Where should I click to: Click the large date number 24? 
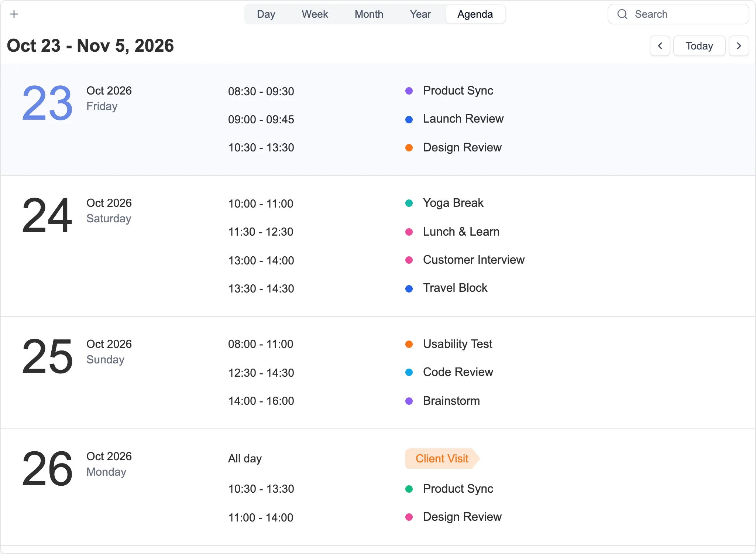[x=47, y=215]
